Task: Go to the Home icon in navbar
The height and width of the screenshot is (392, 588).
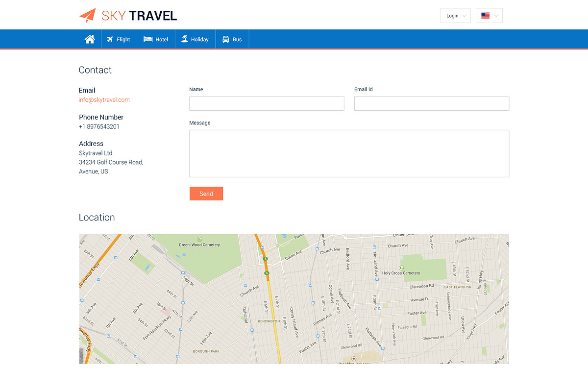Action: (90, 39)
